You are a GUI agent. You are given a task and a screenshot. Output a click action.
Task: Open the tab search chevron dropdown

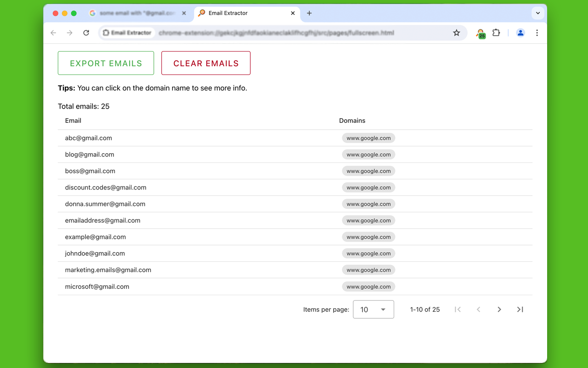coord(538,13)
